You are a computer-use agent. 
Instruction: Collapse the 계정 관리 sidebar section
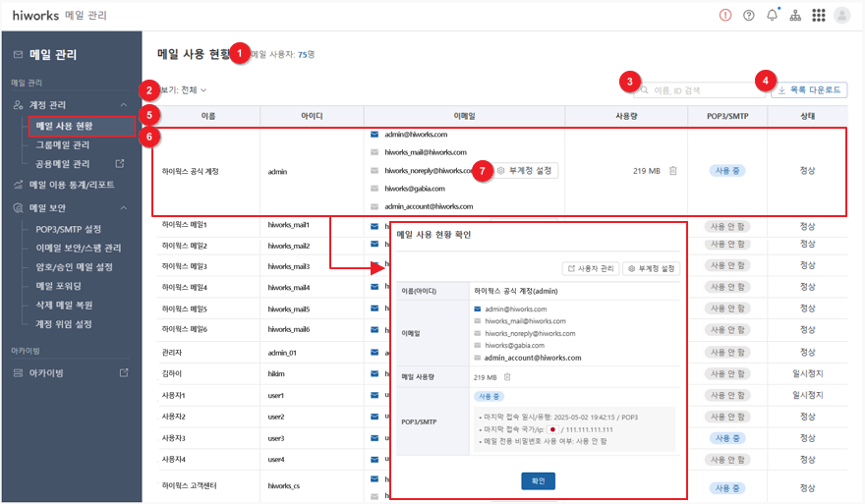tap(123, 104)
